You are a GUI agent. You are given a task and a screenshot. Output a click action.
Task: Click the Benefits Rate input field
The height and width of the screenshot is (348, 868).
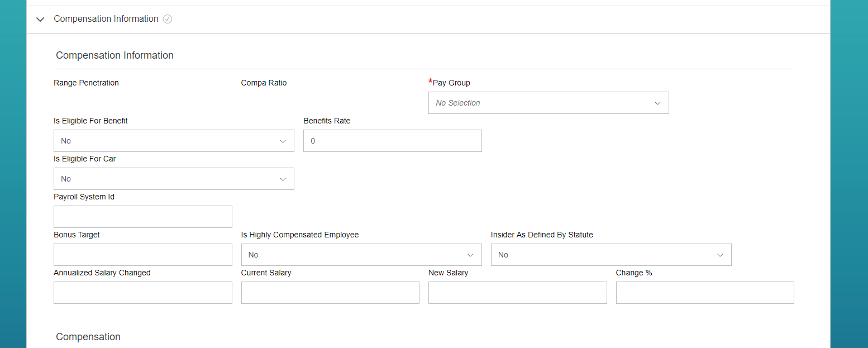tap(393, 141)
